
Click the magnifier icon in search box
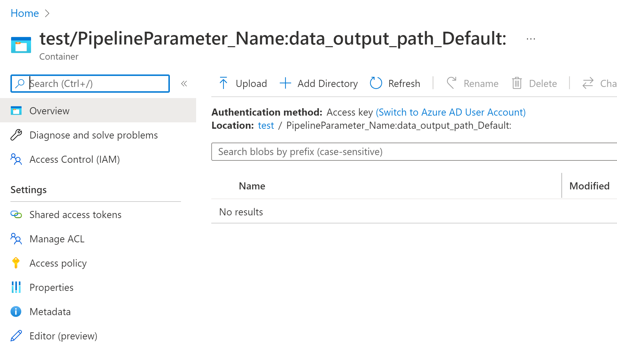[20, 83]
